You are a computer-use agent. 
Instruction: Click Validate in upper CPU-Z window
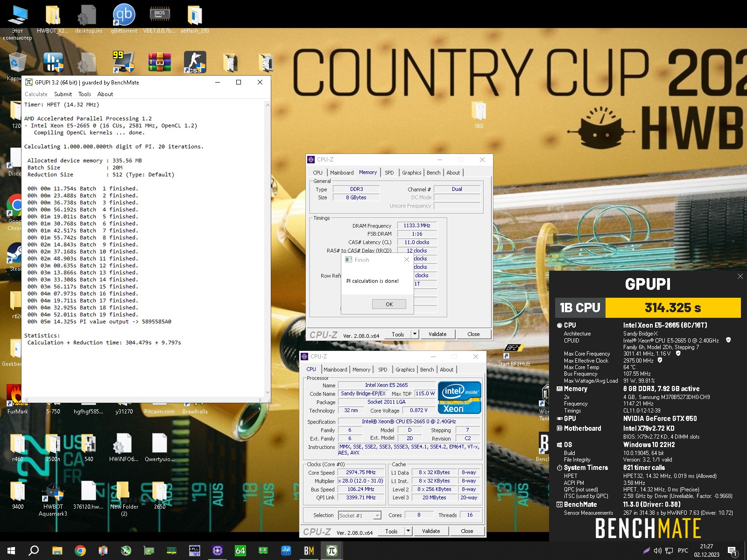coord(437,334)
